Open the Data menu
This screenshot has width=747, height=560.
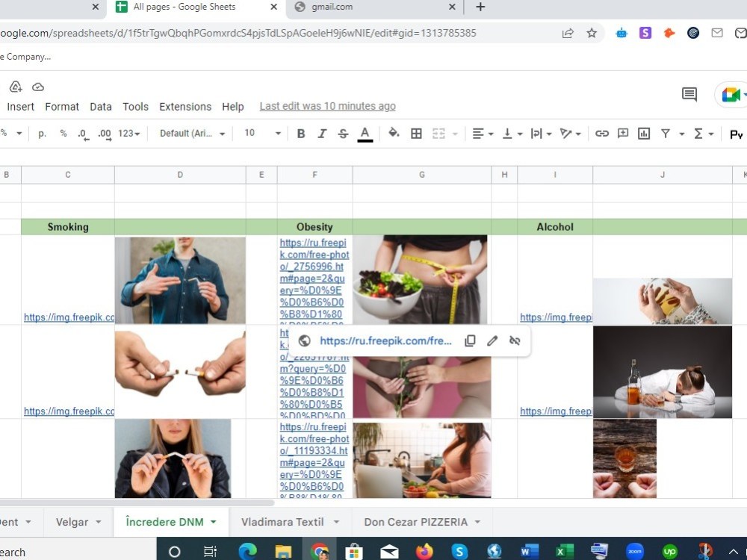[x=101, y=107]
